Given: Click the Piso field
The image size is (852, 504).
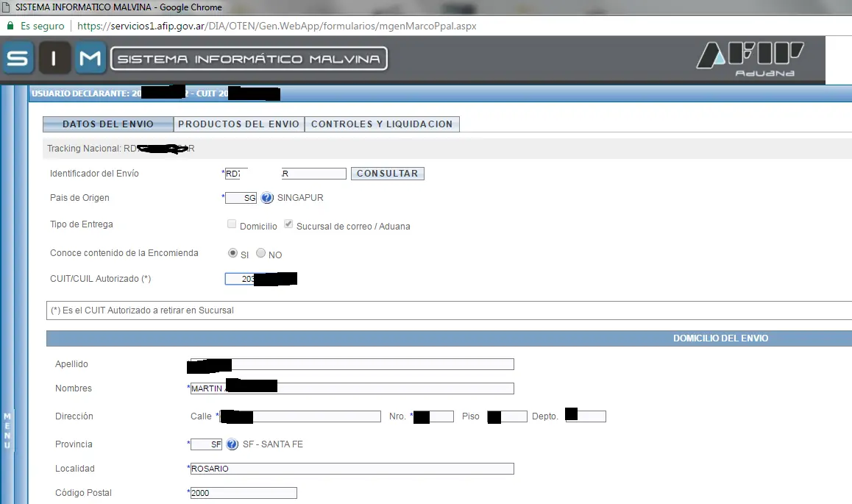Looking at the screenshot, I should tap(508, 416).
